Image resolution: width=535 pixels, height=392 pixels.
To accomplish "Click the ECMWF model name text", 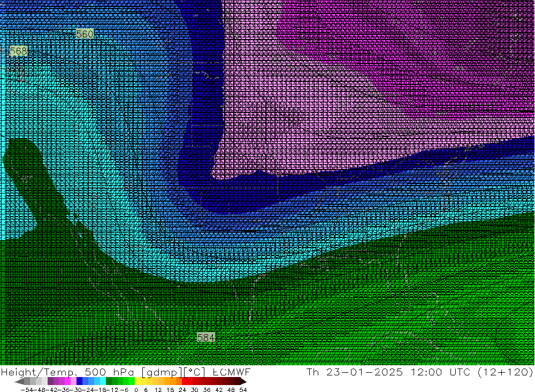I will (232, 372).
